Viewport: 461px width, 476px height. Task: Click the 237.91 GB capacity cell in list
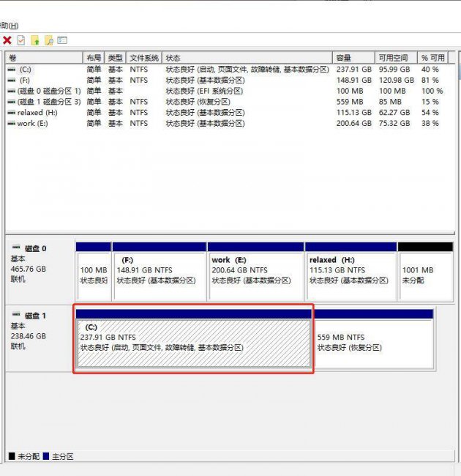tap(354, 70)
